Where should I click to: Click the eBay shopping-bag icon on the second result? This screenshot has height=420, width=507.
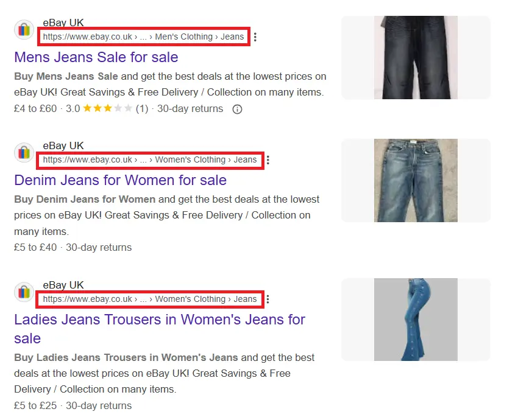click(x=24, y=152)
